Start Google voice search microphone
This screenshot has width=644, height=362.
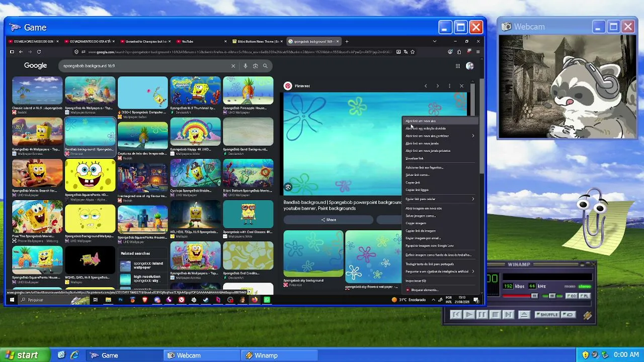click(246, 66)
